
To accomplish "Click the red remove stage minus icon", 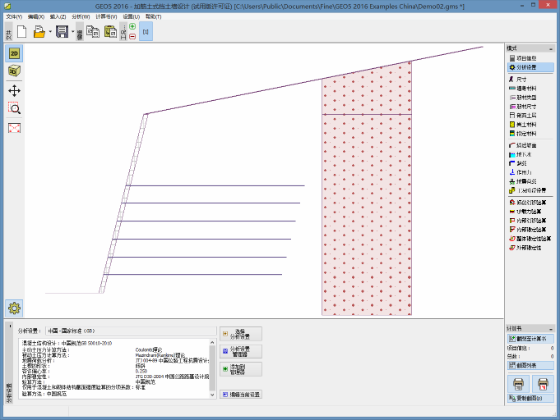I will pos(132,36).
